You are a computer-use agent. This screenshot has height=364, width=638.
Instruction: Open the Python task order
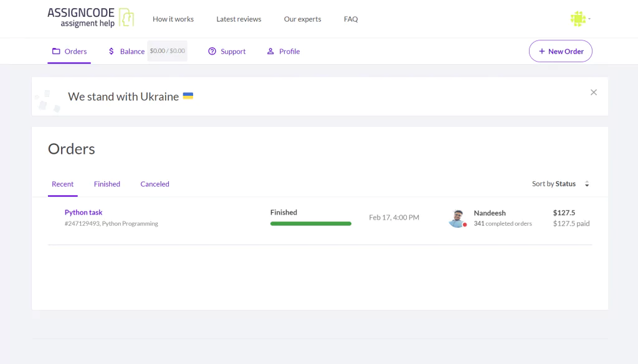tap(83, 212)
